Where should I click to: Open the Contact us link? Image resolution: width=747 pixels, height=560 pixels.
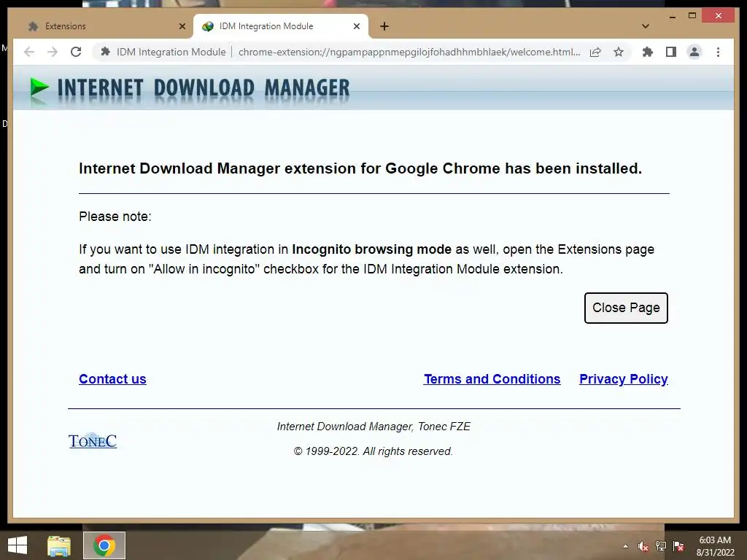click(x=112, y=379)
